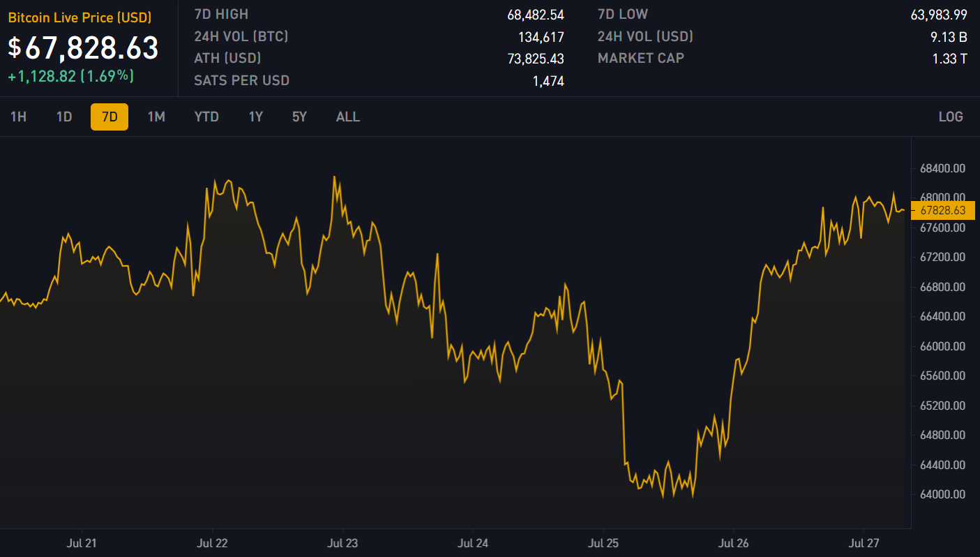Click the highlighted 7D range button

tap(110, 117)
